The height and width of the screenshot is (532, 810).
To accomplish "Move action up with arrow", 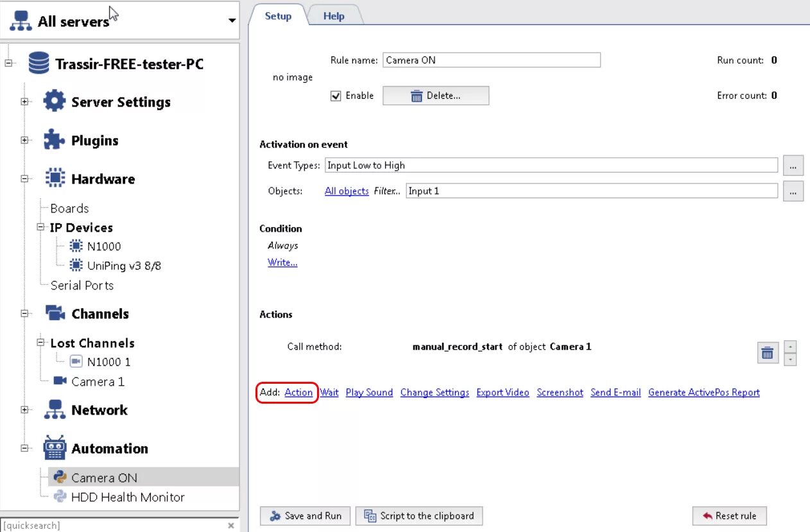I will click(791, 347).
